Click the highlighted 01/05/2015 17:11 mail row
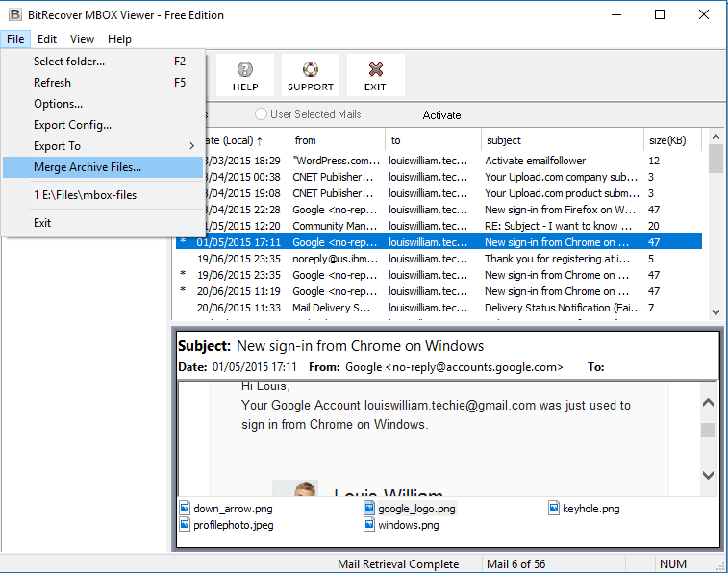Image resolution: width=728 pixels, height=573 pixels. click(x=439, y=242)
